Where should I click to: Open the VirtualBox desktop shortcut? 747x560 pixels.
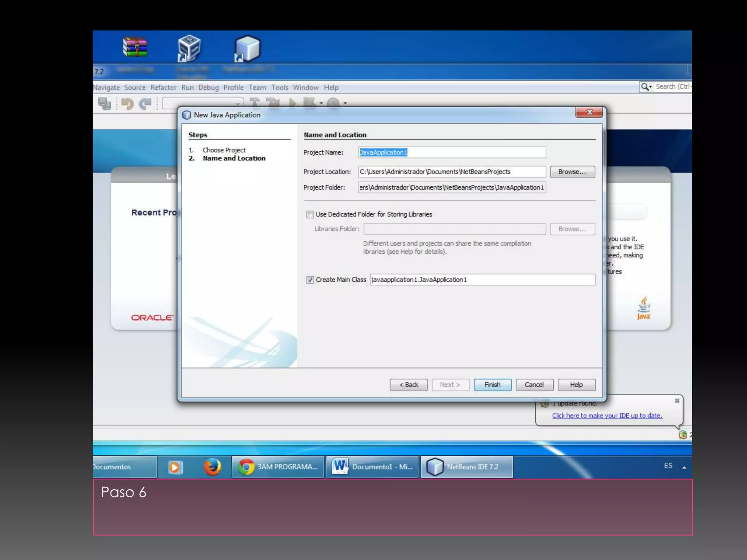pyautogui.click(x=189, y=48)
